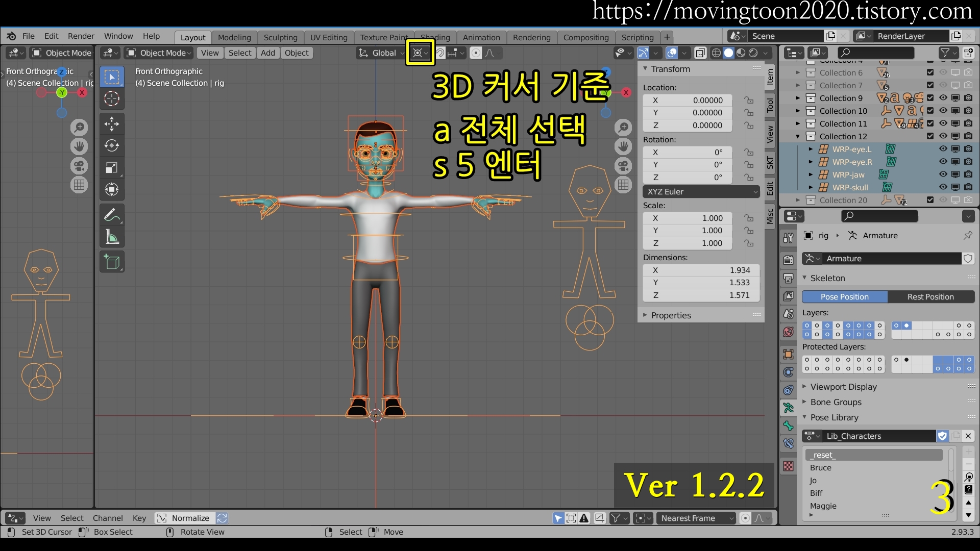Open the Texture properties tab
This screenshot has height=551, width=980.
click(789, 466)
